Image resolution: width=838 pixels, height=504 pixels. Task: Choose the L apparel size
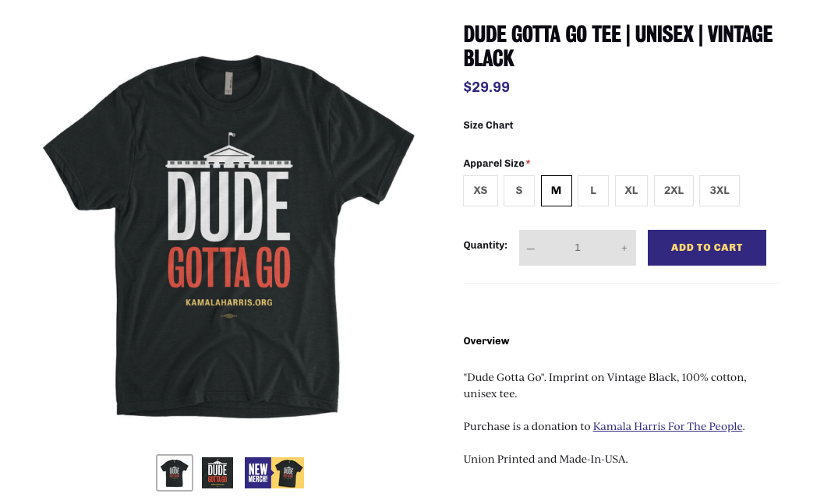[592, 190]
